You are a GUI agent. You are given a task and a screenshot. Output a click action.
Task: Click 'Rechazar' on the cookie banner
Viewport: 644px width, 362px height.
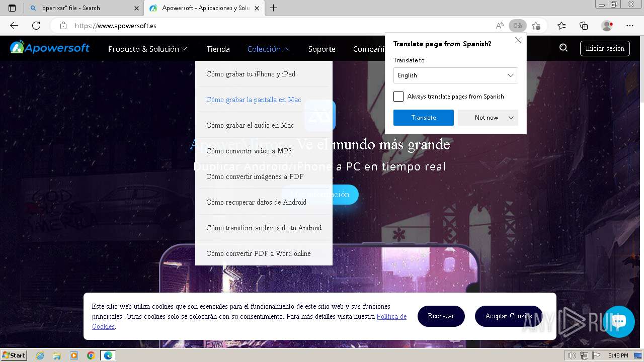[x=441, y=316]
